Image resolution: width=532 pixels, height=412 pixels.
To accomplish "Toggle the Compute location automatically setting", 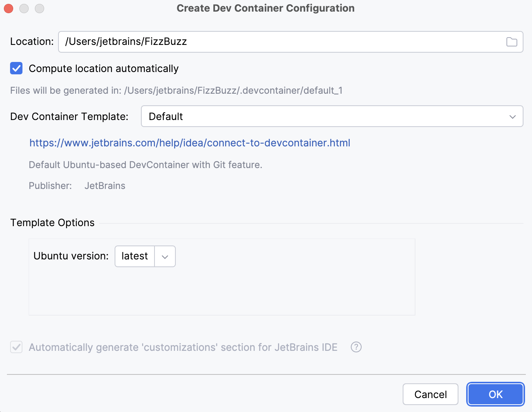I will 16,68.
